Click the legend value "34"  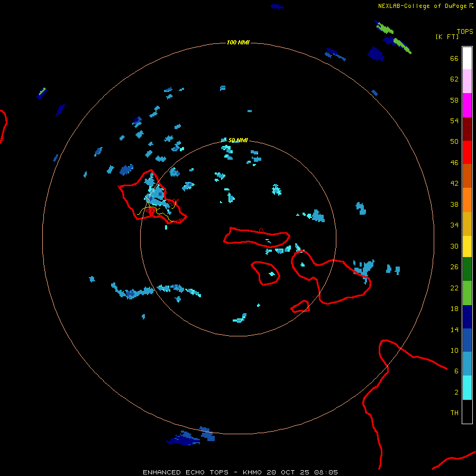tap(454, 225)
